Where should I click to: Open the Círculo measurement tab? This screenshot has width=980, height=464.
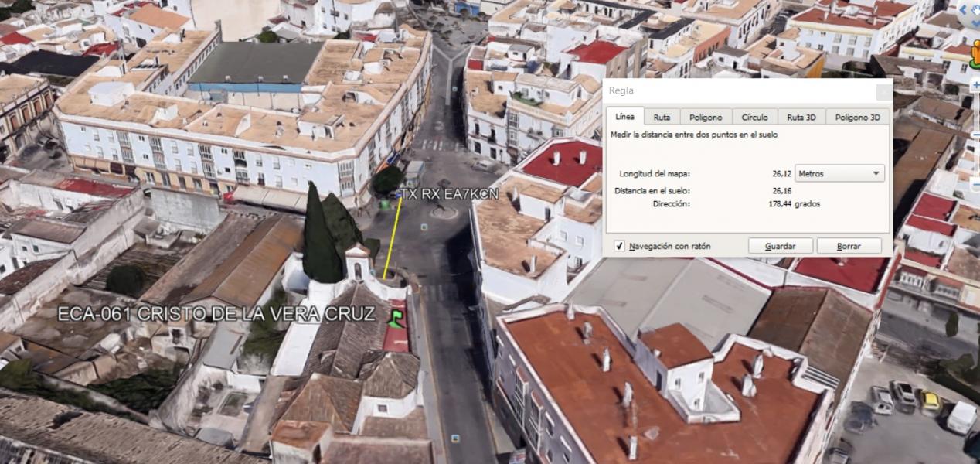(754, 118)
